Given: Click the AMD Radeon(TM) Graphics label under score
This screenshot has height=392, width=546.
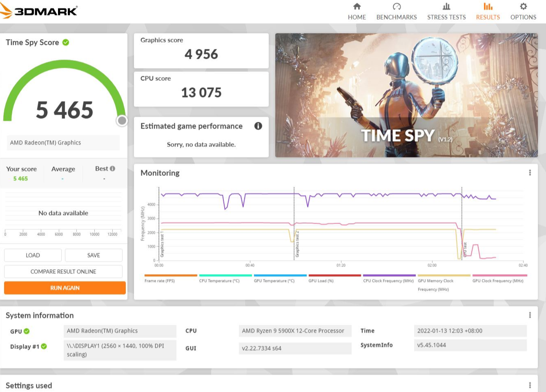Looking at the screenshot, I should [63, 143].
